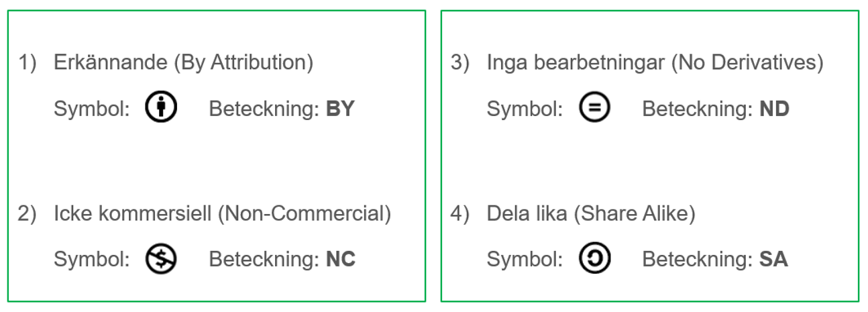Click the bold NC designation

pos(340,259)
